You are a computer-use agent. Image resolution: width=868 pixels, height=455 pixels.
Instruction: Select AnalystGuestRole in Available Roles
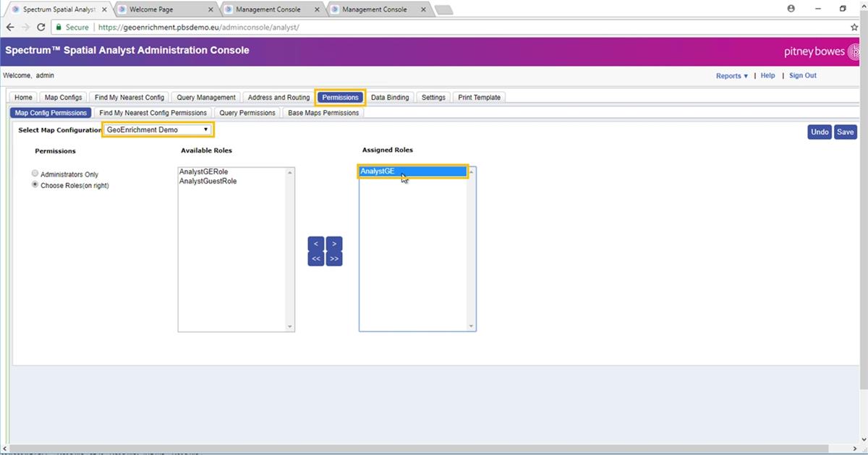pos(231,182)
